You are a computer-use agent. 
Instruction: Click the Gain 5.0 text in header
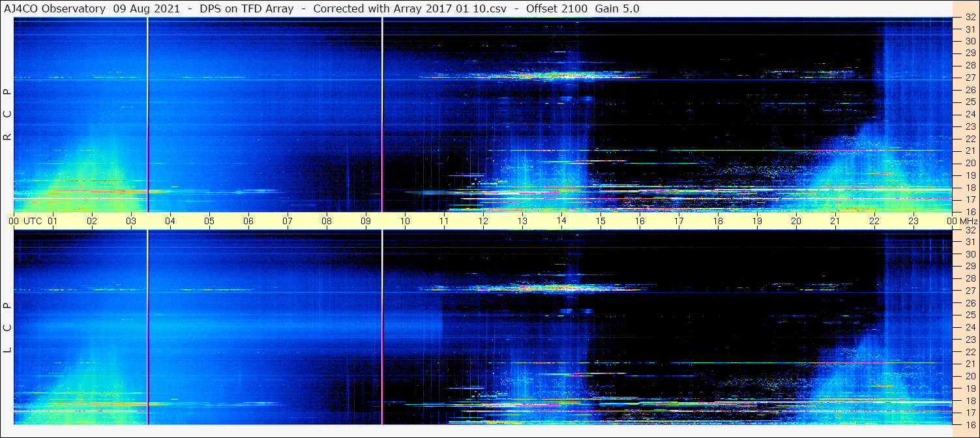coord(617,8)
